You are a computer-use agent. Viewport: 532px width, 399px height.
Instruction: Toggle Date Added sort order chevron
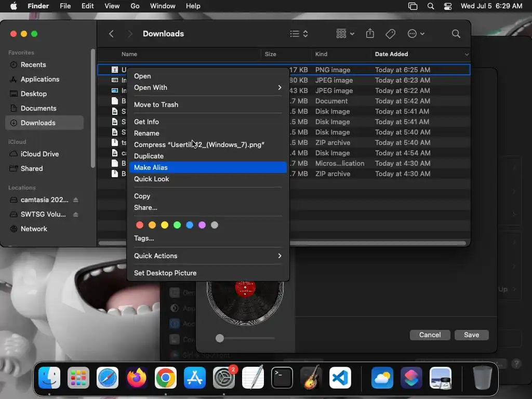467,54
